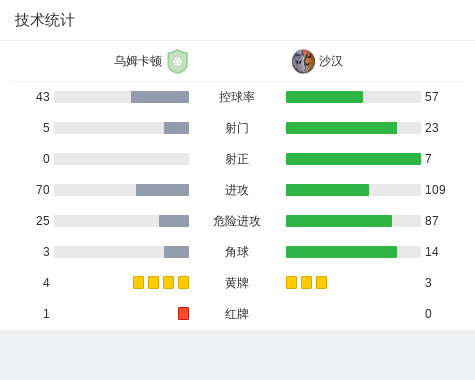Click the middle yellow card of 沙汉

[306, 282]
